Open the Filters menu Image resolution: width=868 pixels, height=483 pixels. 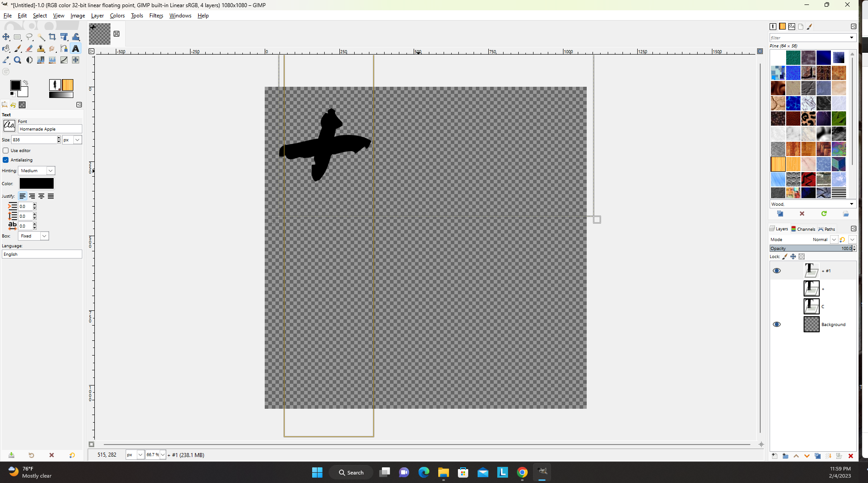[156, 15]
